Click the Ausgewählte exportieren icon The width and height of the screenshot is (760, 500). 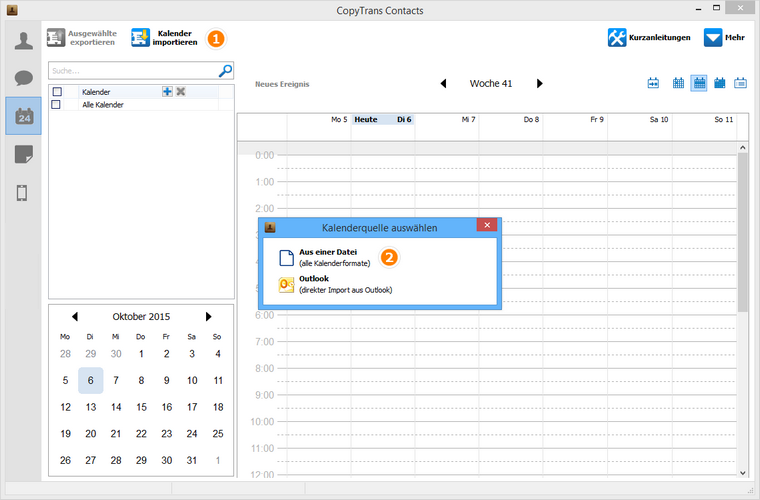(56, 38)
